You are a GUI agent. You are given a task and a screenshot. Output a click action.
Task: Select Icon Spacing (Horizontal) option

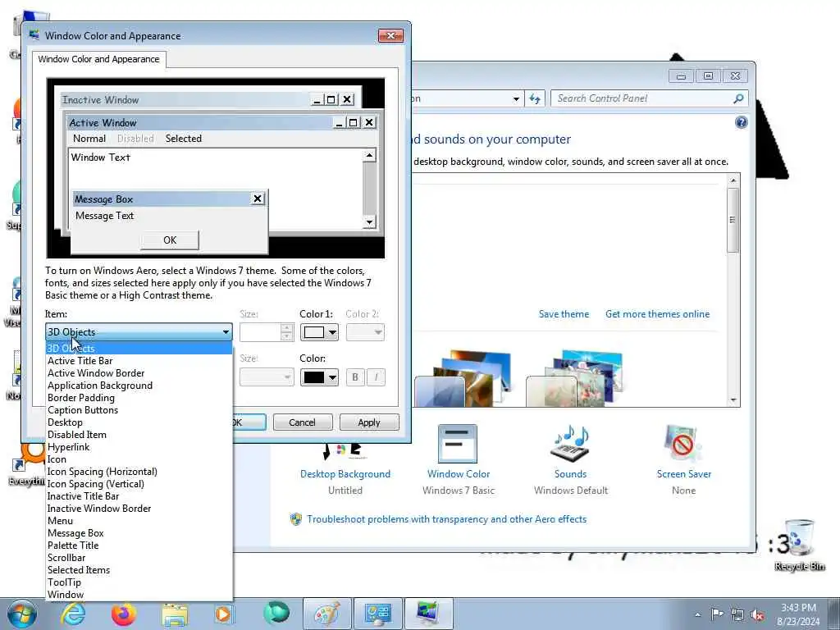tap(139, 472)
